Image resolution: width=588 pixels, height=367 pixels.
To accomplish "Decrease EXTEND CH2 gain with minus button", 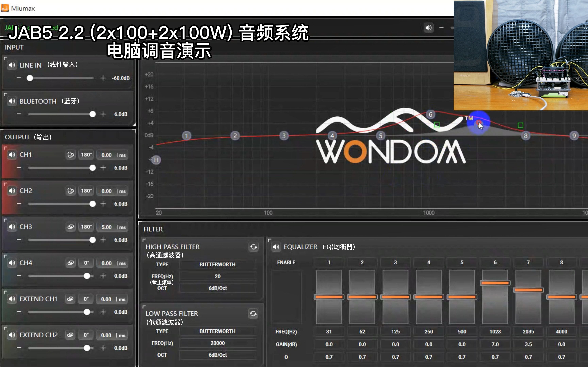I will point(19,348).
